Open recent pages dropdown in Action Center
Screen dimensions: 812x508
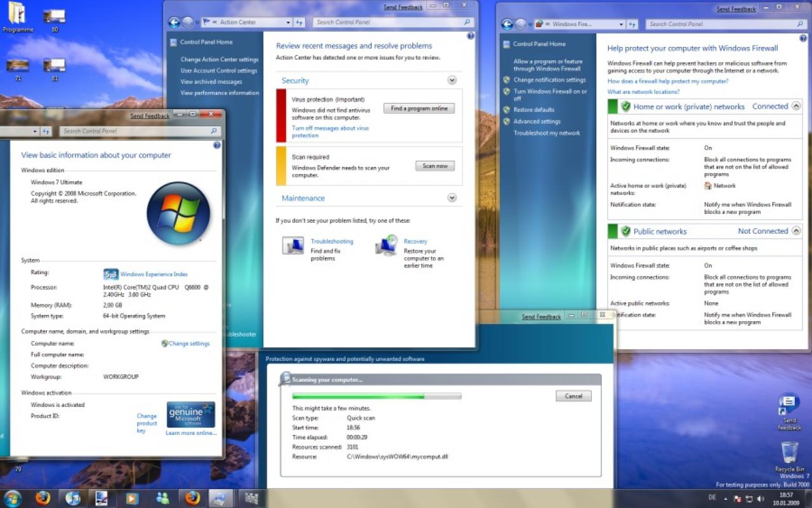[x=197, y=22]
